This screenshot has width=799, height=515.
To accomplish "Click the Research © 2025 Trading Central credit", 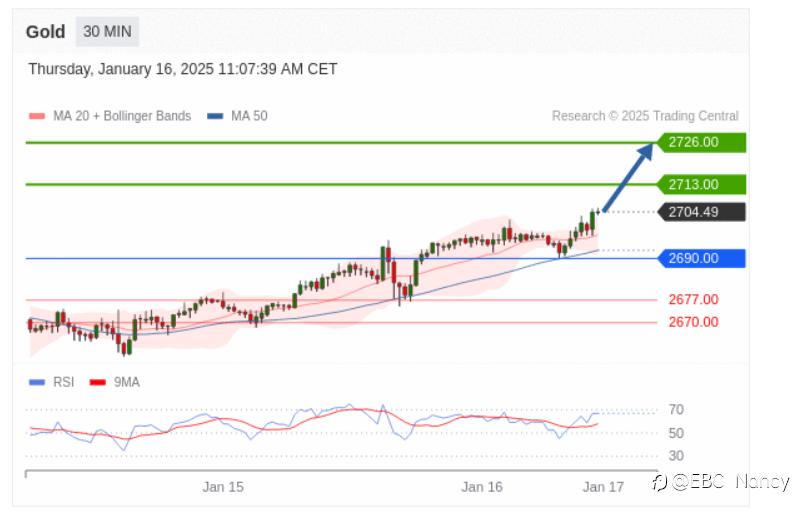I will [645, 116].
